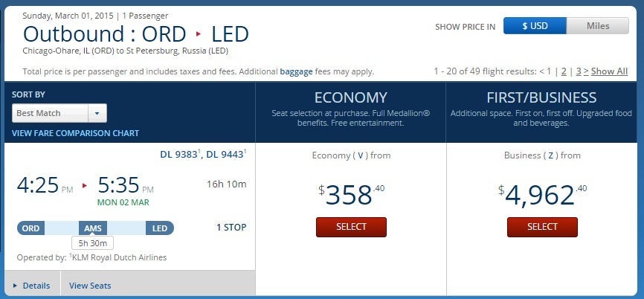Click the previous page arrow
Screen dimensions: 644x299
click(x=542, y=71)
